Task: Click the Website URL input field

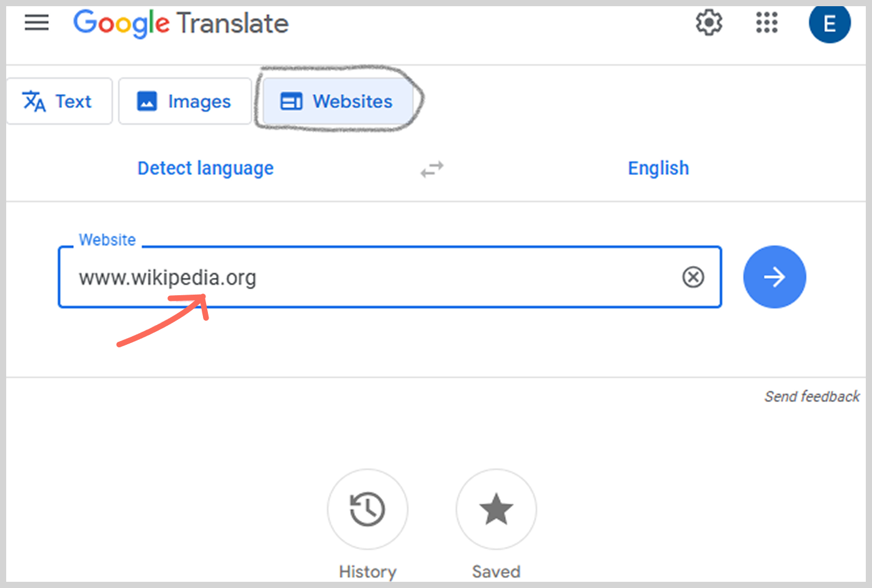Action: pyautogui.click(x=372, y=277)
